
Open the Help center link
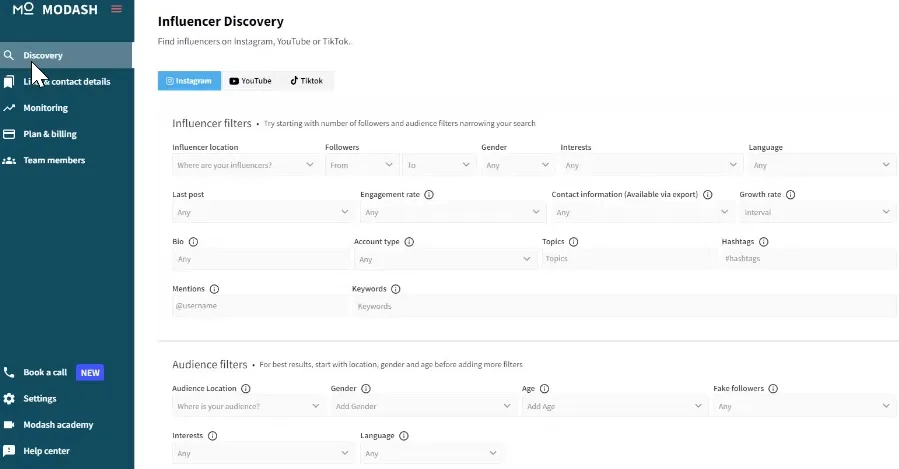pyautogui.click(x=66, y=451)
